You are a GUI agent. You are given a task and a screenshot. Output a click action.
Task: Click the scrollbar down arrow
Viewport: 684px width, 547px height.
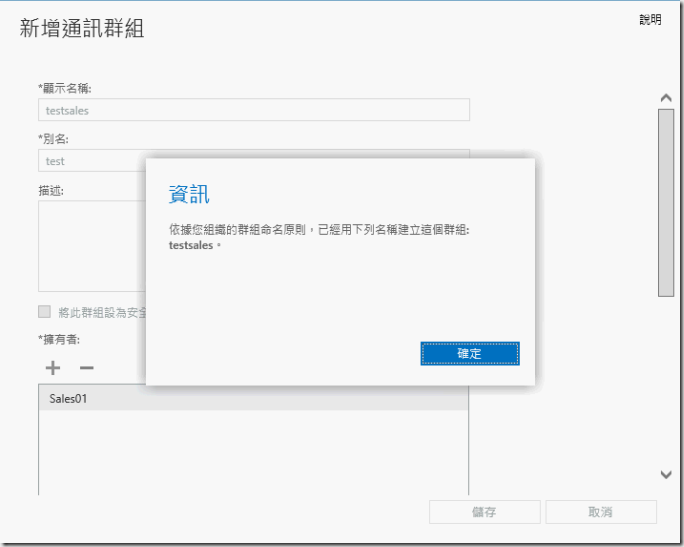point(666,474)
